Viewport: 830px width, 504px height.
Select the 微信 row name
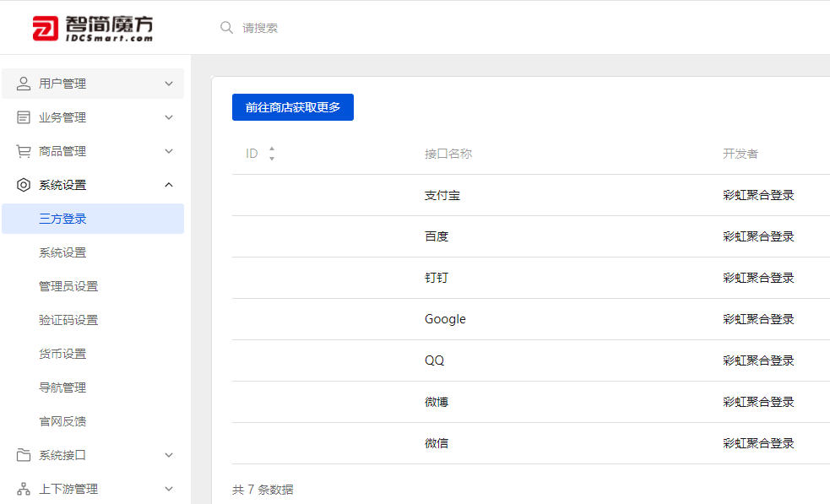(x=437, y=443)
